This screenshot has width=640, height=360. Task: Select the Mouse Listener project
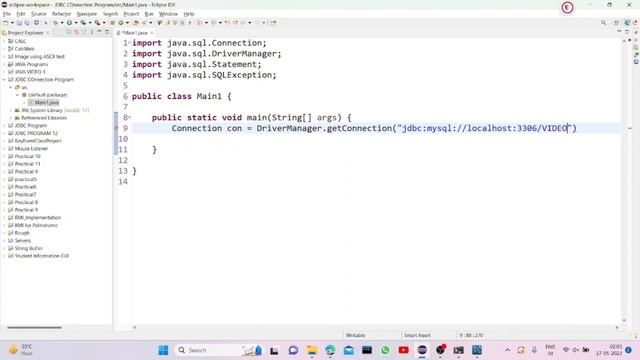click(31, 149)
